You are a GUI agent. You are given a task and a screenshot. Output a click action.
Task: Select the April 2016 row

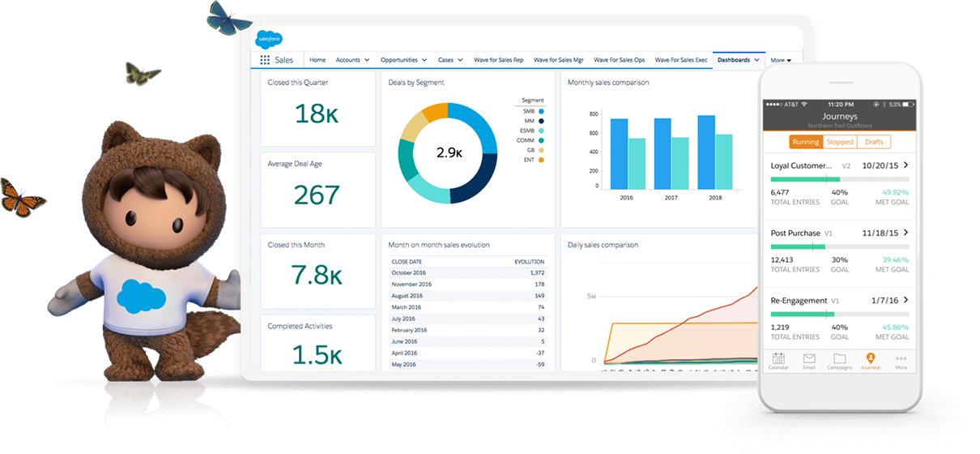coord(468,353)
